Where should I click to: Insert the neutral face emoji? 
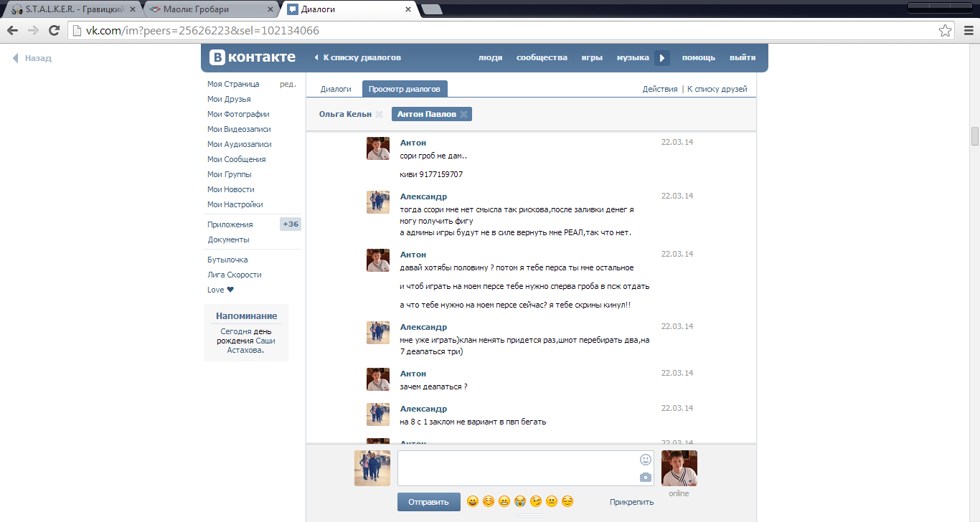pos(552,501)
